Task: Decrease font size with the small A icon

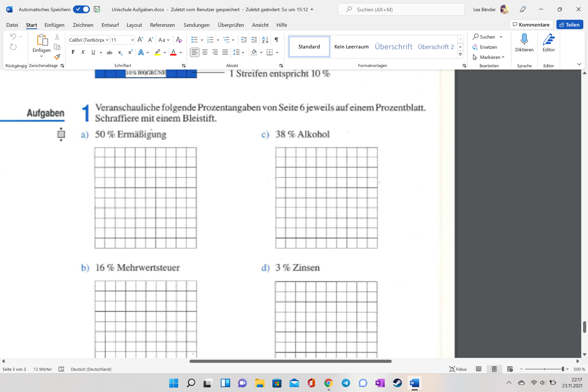Action: (151, 40)
